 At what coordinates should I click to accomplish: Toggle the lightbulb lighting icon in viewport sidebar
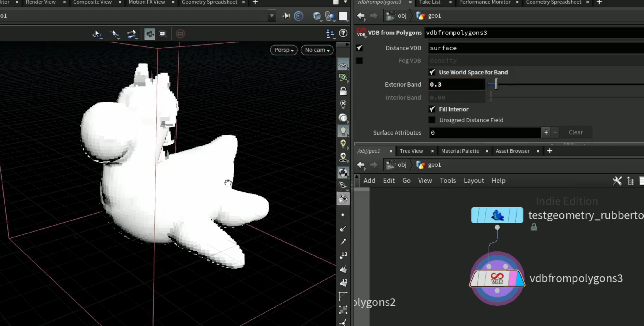point(343,131)
